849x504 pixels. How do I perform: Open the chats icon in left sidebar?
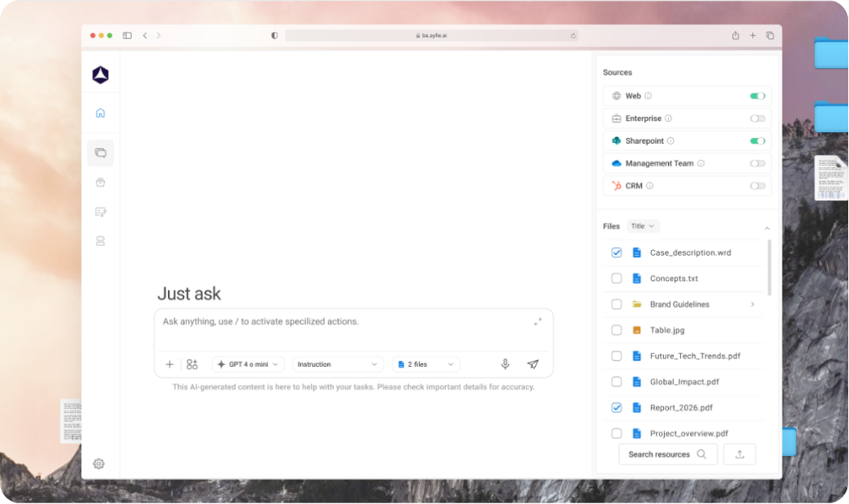(x=101, y=153)
